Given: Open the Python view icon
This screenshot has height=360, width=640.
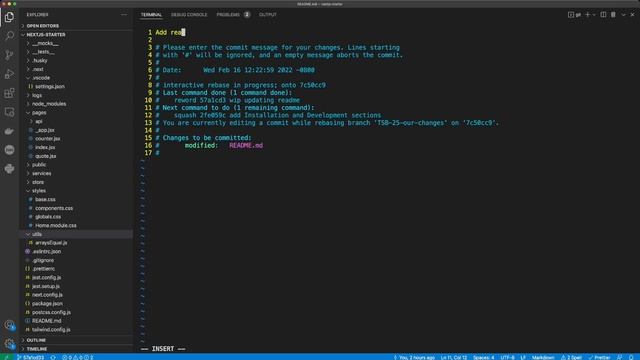Looking at the screenshot, I should [9, 169].
